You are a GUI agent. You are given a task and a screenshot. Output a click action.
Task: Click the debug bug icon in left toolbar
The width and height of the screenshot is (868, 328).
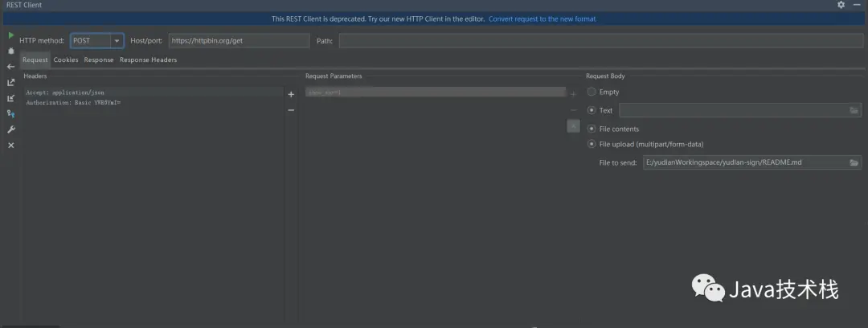(11, 51)
